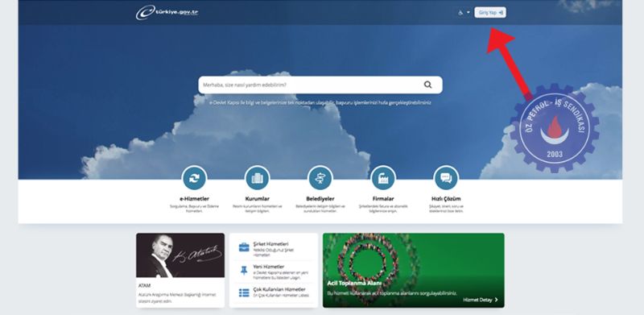Click the Şirket Hizmetleri briefcase icon
The width and height of the screenshot is (644, 315).
pos(244,247)
